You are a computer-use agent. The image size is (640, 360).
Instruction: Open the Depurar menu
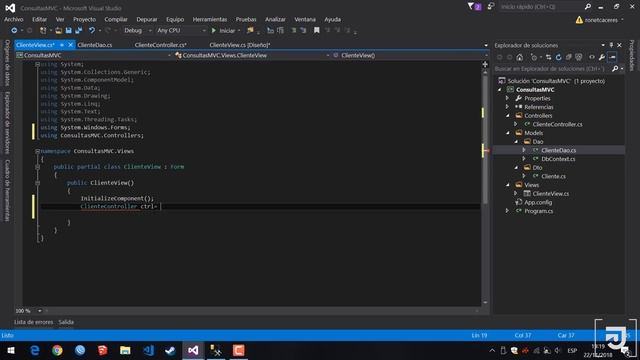point(147,19)
